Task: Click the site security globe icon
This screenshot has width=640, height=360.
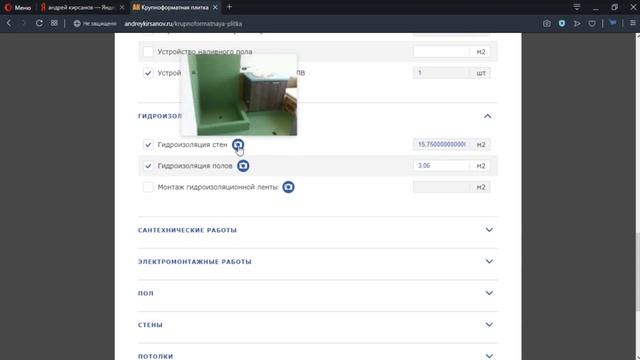Action: click(77, 24)
